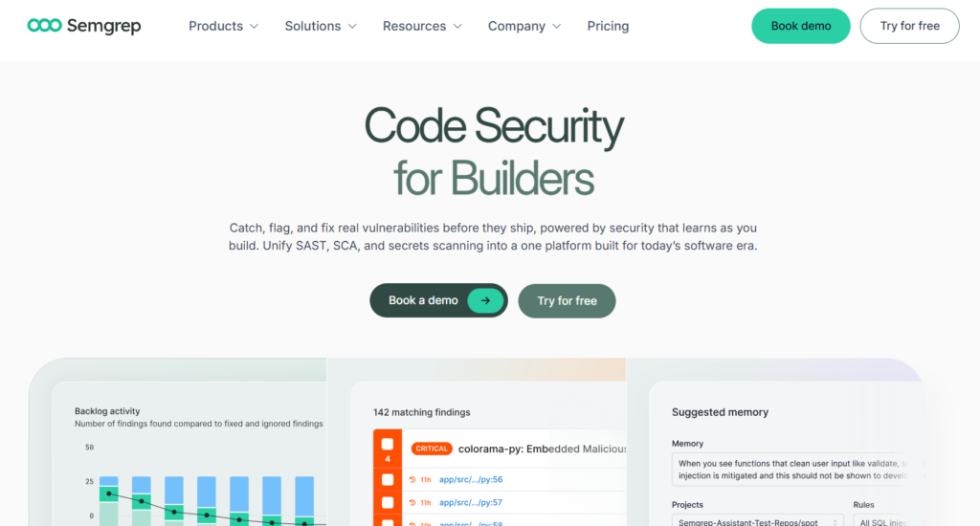Check the box for app/src/.../py:56
This screenshot has width=980, height=526.
coord(388,479)
